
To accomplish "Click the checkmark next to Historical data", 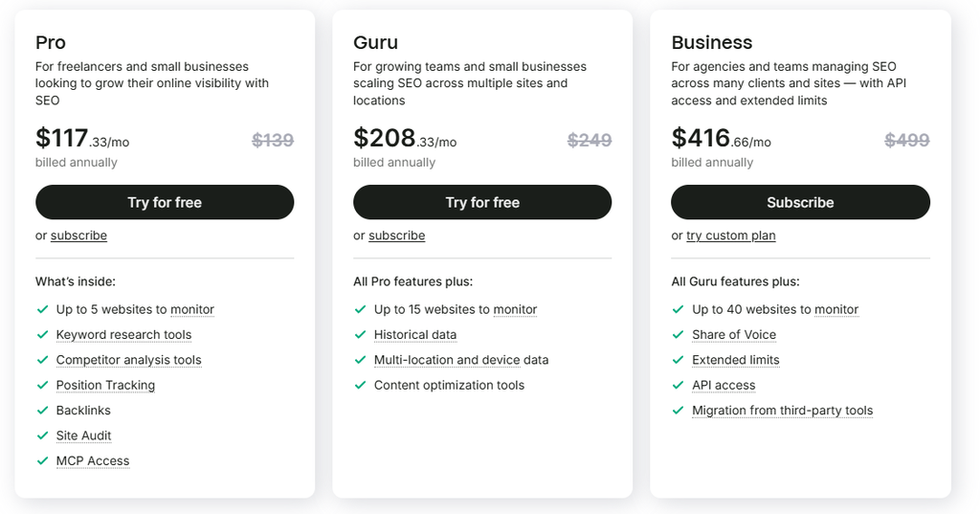I will pos(360,335).
